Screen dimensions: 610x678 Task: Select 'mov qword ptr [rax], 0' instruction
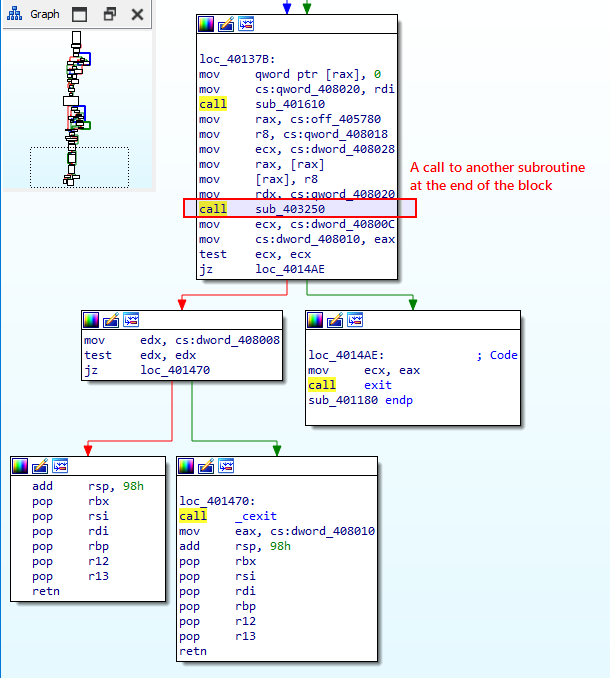click(290, 74)
